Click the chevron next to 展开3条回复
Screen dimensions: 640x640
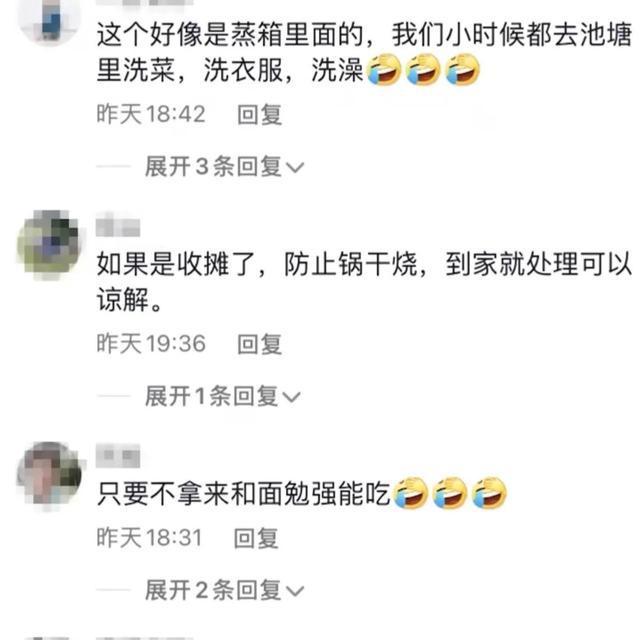coord(295,168)
